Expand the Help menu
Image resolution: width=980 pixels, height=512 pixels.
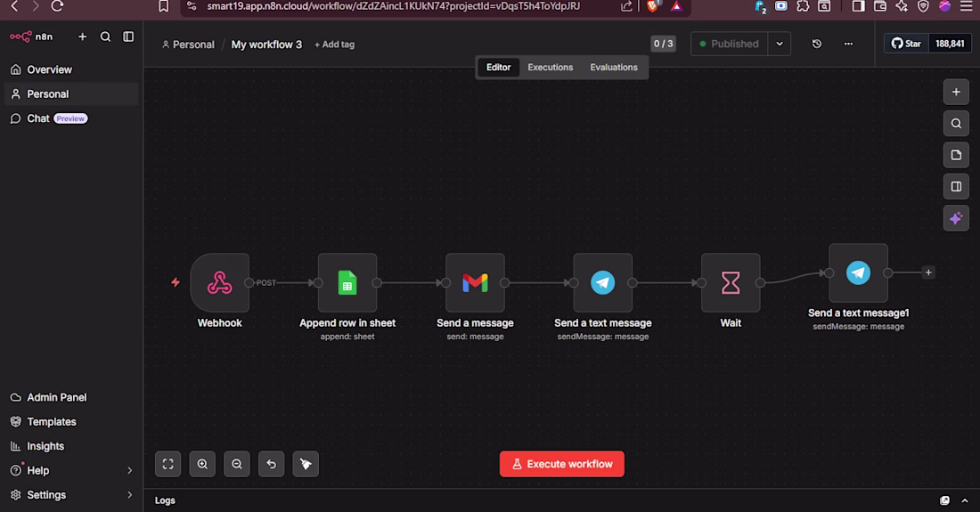pyautogui.click(x=71, y=470)
